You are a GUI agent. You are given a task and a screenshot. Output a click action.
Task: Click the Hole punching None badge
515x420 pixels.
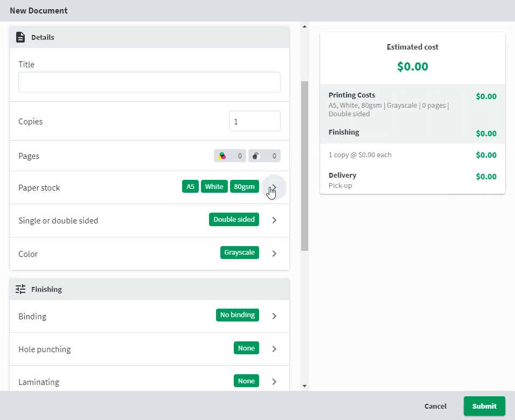click(246, 348)
